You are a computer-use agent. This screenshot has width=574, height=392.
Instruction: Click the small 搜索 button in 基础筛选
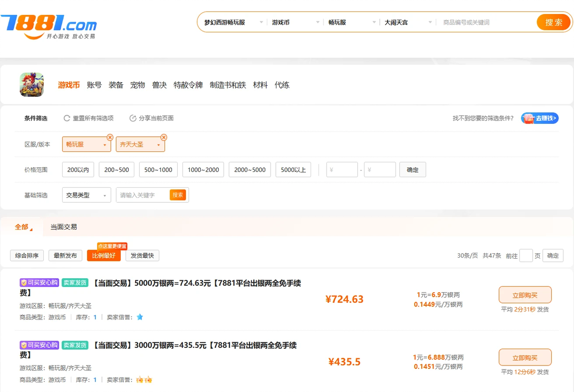click(x=178, y=195)
